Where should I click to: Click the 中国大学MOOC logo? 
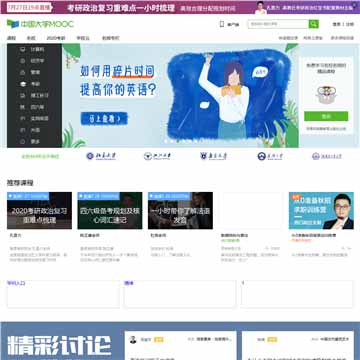tap(40, 24)
